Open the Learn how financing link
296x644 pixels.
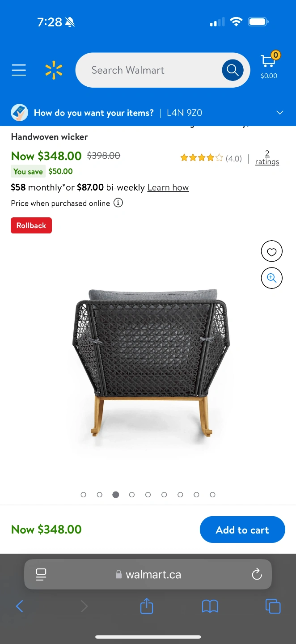coord(168,187)
